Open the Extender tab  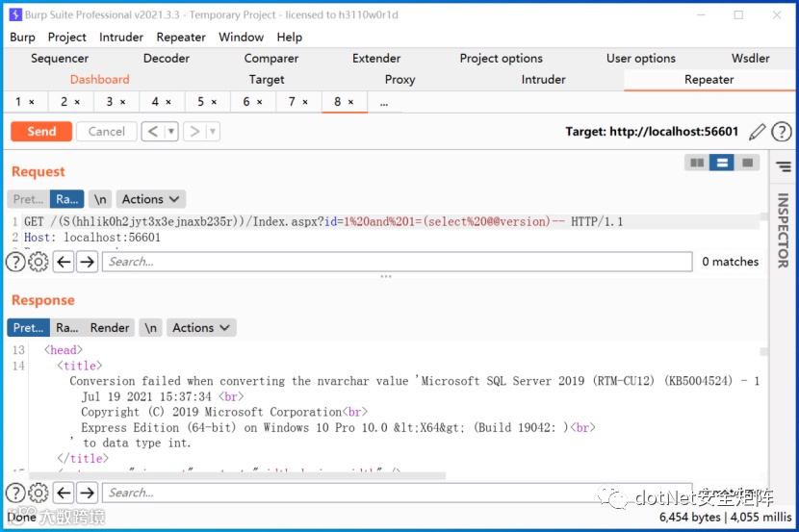pos(376,59)
